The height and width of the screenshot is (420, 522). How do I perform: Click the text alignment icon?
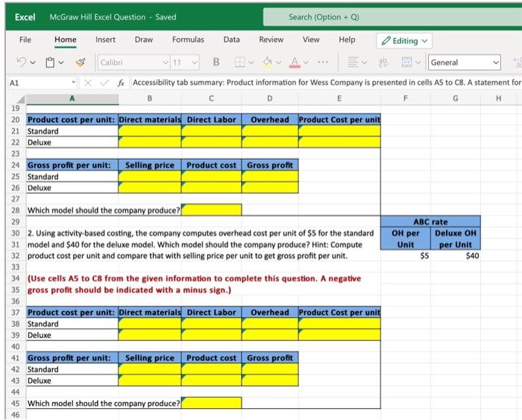[353, 62]
